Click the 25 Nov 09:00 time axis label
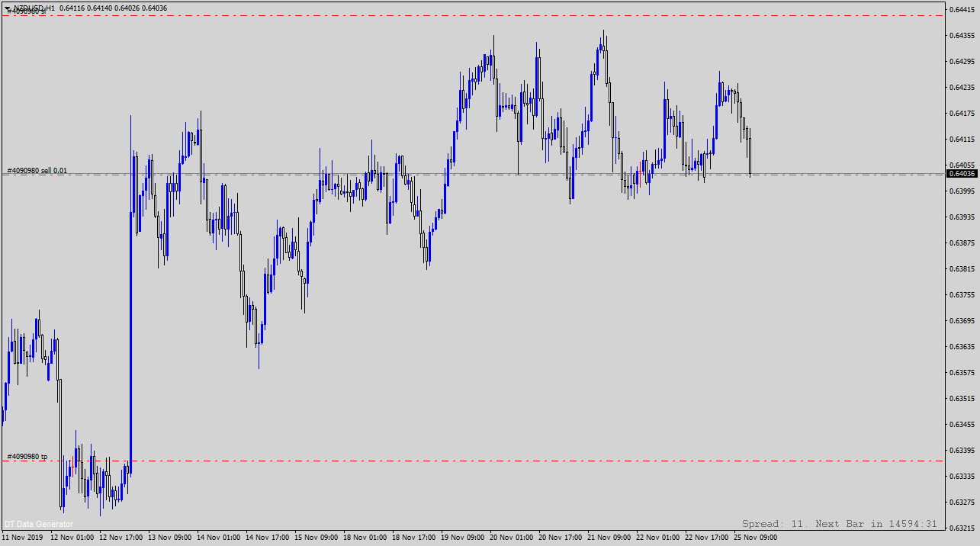Viewport: 980px width, 546px height. 755,538
